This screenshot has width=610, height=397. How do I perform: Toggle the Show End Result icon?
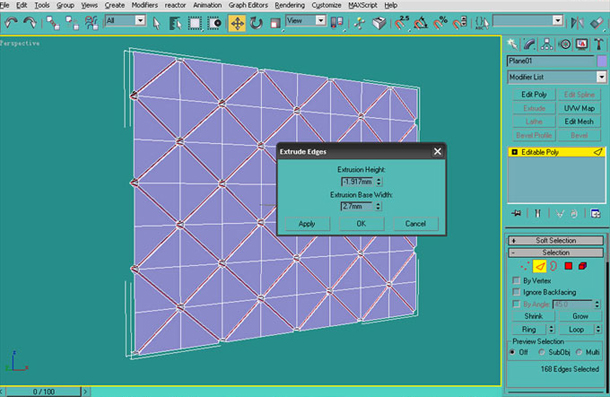coord(538,213)
